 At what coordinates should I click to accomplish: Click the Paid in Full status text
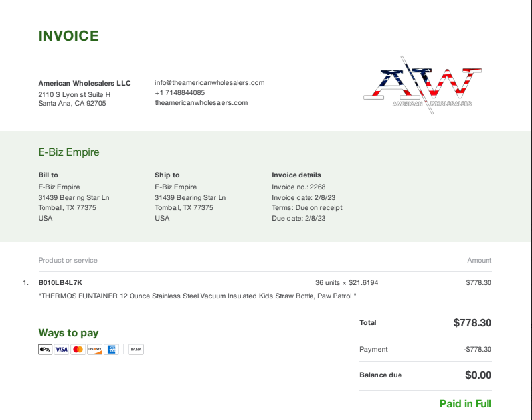pos(465,403)
